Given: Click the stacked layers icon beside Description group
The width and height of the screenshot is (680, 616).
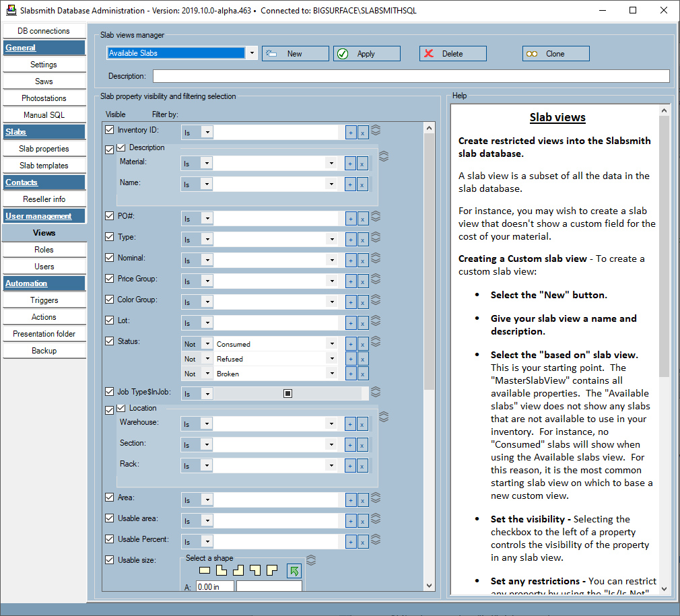Looking at the screenshot, I should [x=383, y=156].
